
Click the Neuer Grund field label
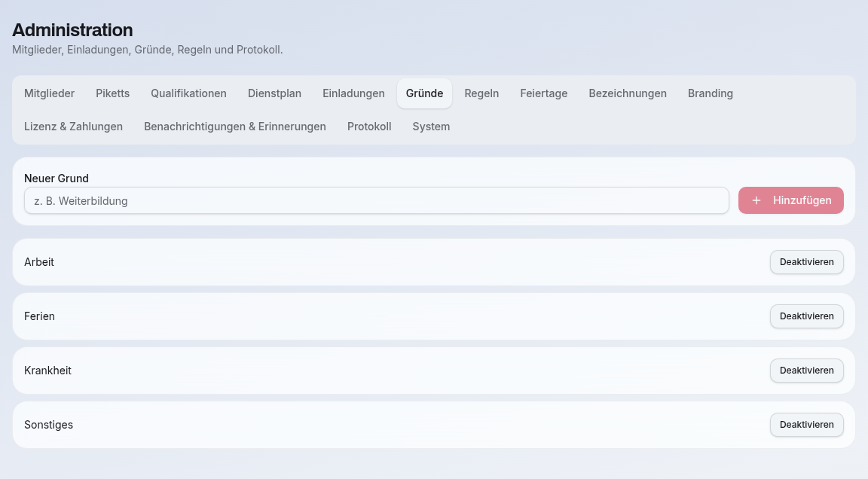[57, 178]
